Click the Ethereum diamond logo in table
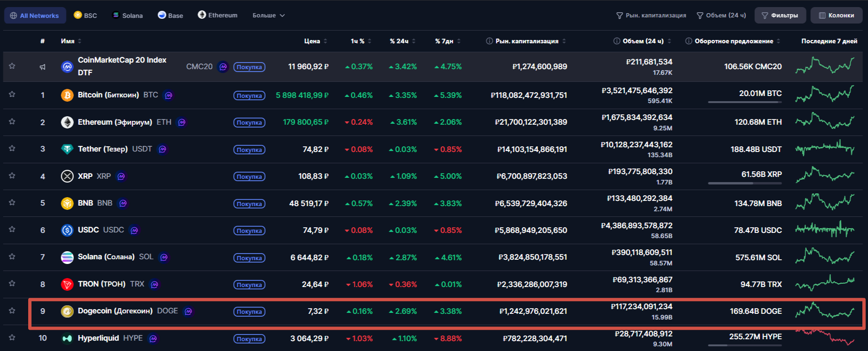The height and width of the screenshot is (351, 868). [x=67, y=122]
